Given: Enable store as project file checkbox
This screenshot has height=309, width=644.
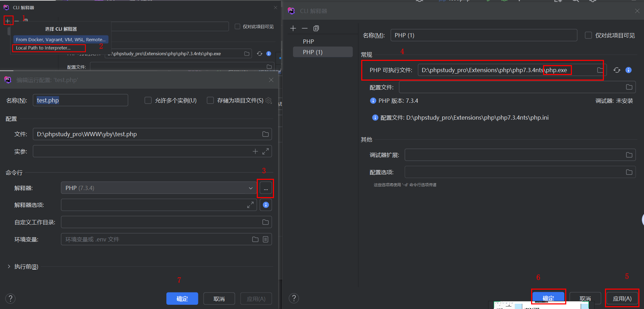Looking at the screenshot, I should (210, 100).
